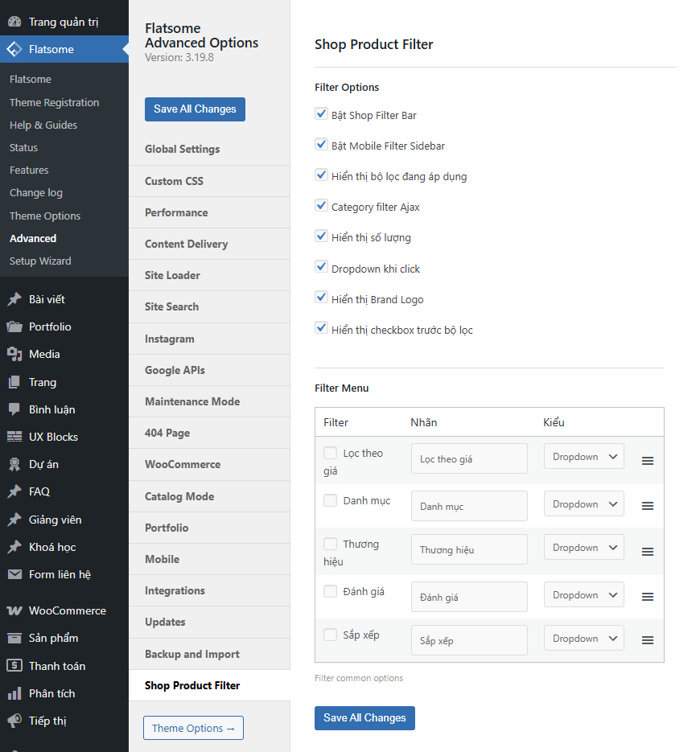700x752 pixels.
Task: Toggle Hiển thị checkbox trước bộ lọc
Action: coord(322,328)
